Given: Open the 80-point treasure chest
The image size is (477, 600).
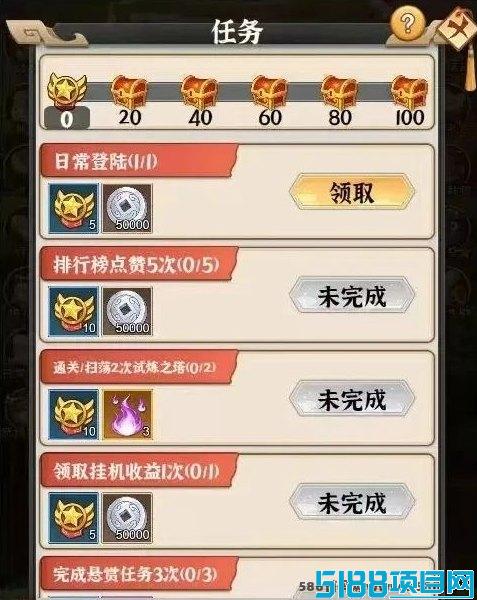Looking at the screenshot, I should pyautogui.click(x=339, y=92).
